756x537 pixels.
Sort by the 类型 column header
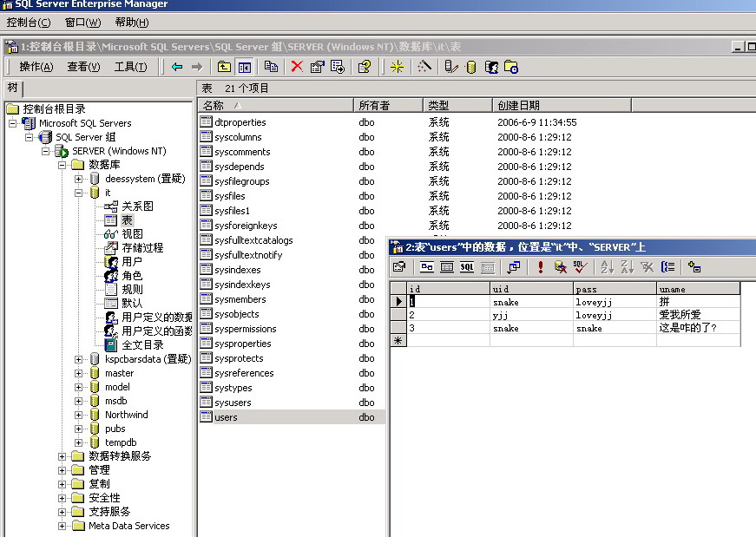457,105
